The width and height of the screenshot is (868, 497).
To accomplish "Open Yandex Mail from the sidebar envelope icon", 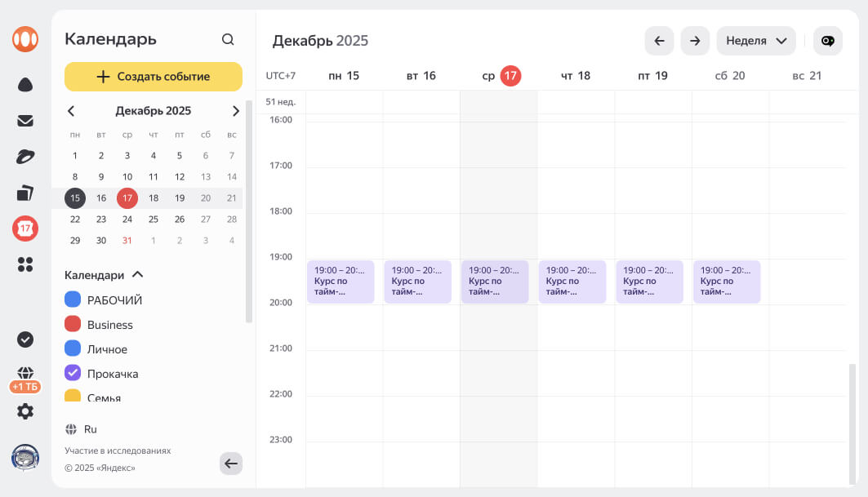I will point(25,121).
